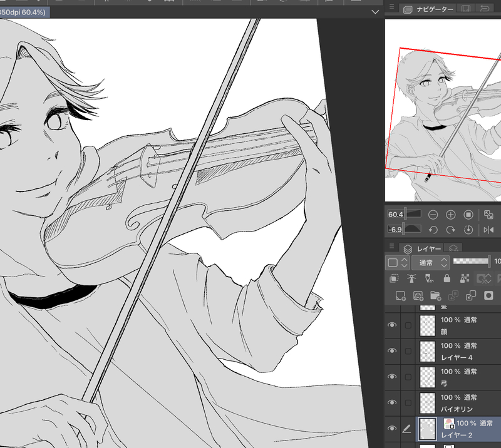Lock the current layer with padlock icon
Viewport: 501px width, 448px height.
tap(447, 279)
